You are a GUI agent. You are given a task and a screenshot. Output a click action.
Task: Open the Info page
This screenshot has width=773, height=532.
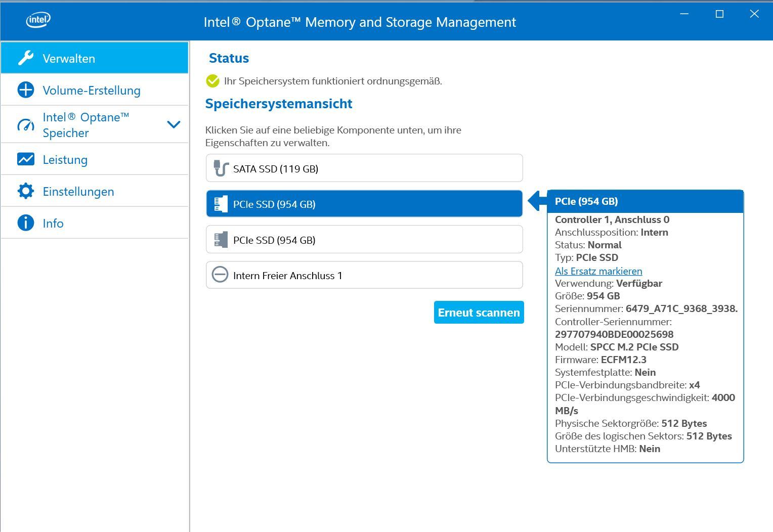tap(95, 223)
